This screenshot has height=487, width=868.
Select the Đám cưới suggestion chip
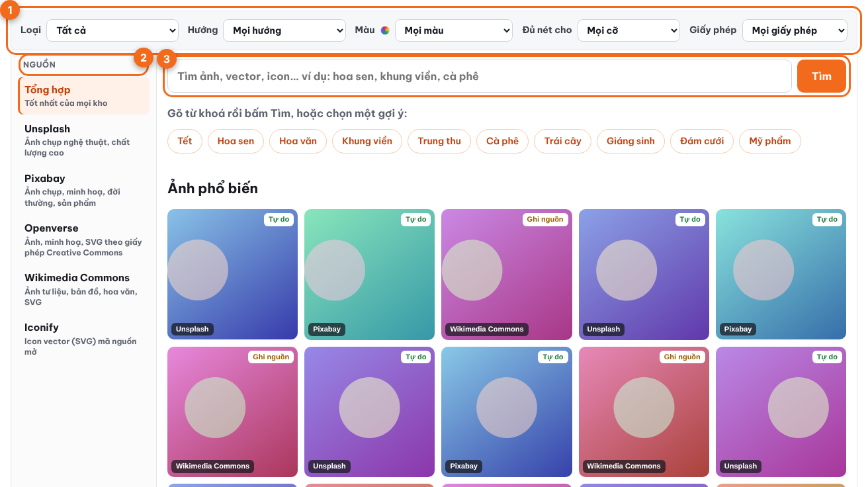tap(702, 141)
